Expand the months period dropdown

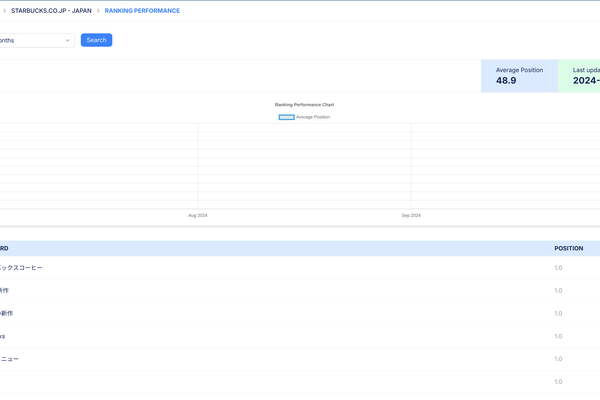pos(36,40)
